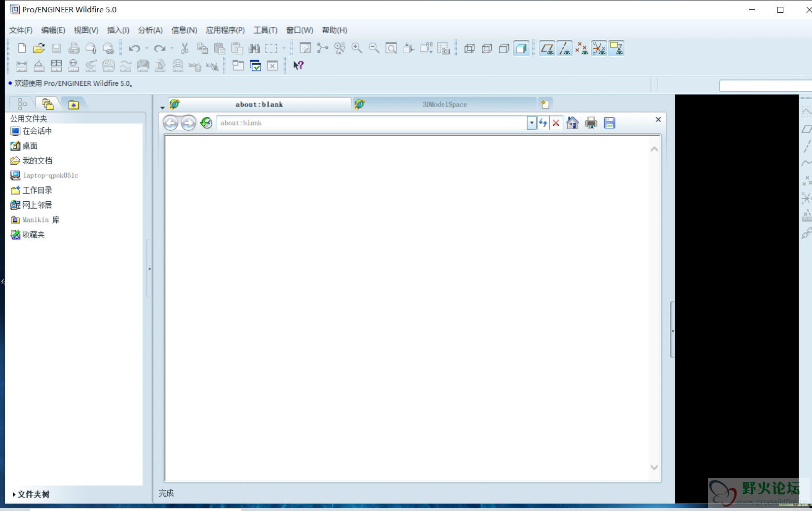Open the Undo history dropdown arrow

[x=147, y=48]
